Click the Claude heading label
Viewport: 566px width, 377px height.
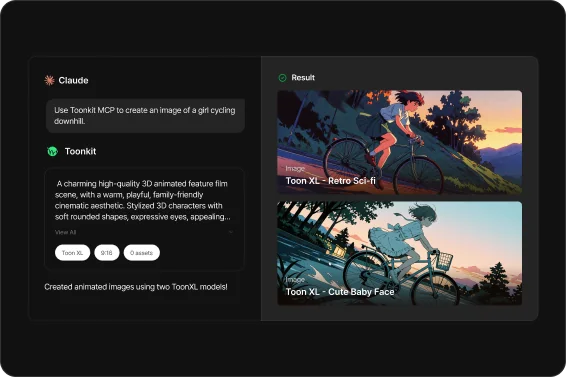pos(73,80)
